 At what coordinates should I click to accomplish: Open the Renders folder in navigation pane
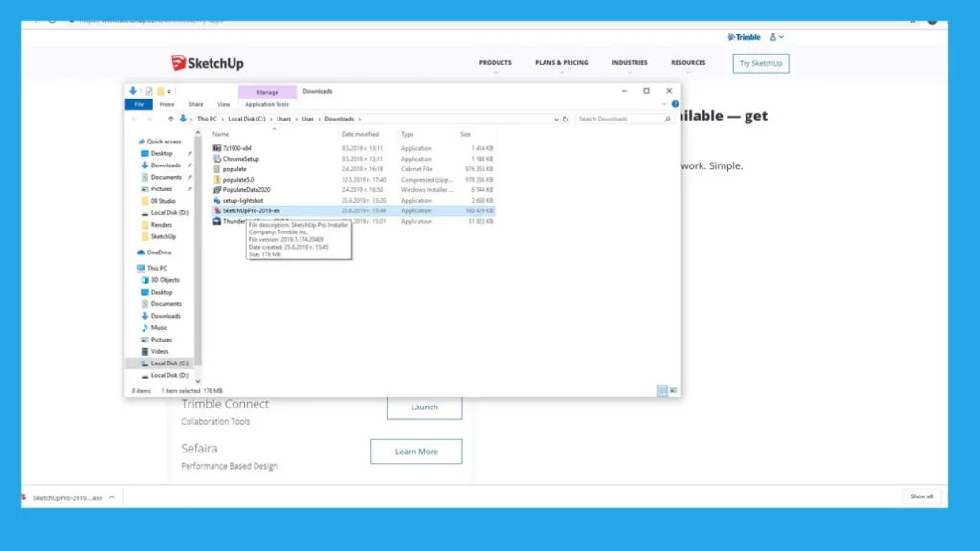(x=157, y=225)
